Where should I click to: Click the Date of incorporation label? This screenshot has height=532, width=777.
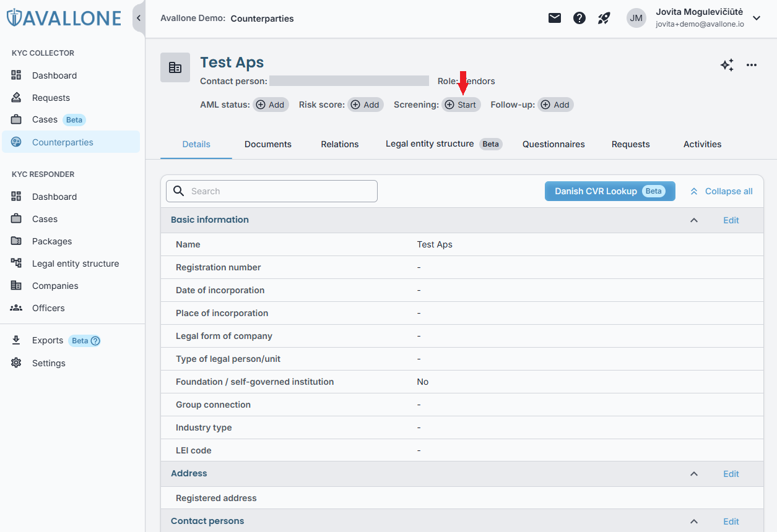tap(220, 290)
